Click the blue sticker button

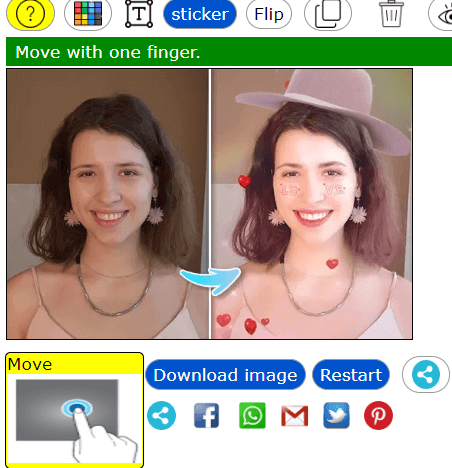(x=200, y=14)
